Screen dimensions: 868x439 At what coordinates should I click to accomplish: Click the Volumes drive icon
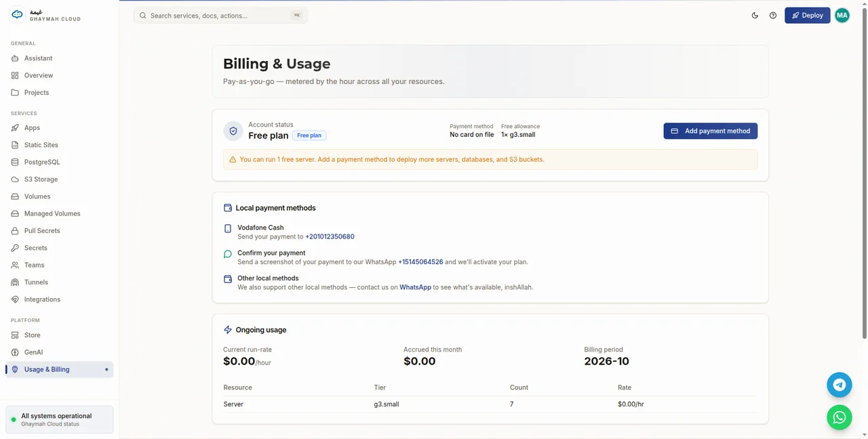tap(15, 196)
